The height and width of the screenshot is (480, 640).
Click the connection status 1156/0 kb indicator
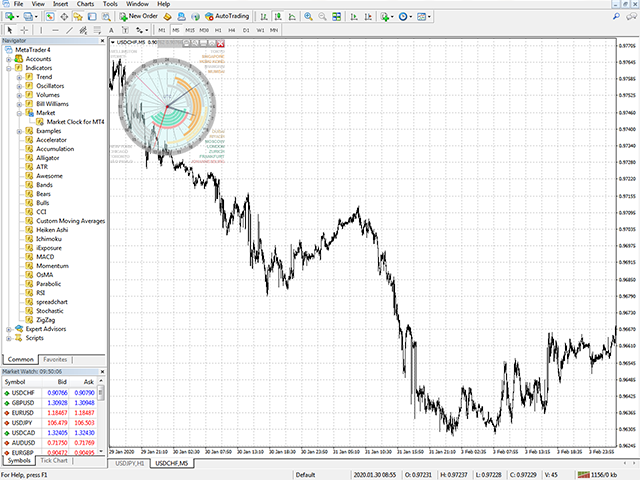pyautogui.click(x=598, y=475)
